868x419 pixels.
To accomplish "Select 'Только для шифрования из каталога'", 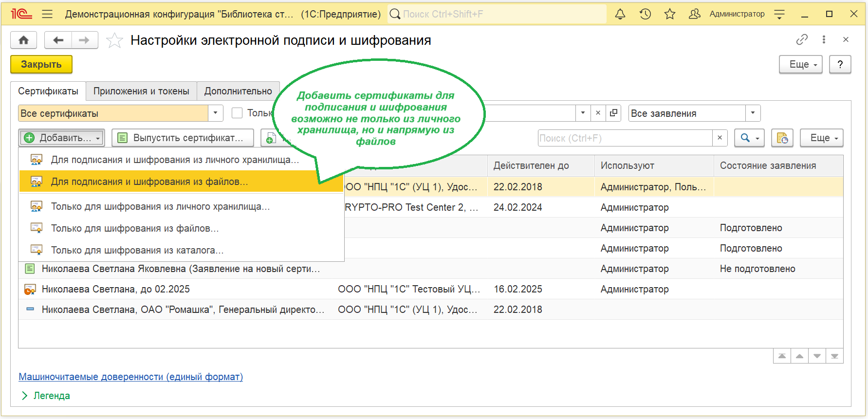I will click(137, 250).
